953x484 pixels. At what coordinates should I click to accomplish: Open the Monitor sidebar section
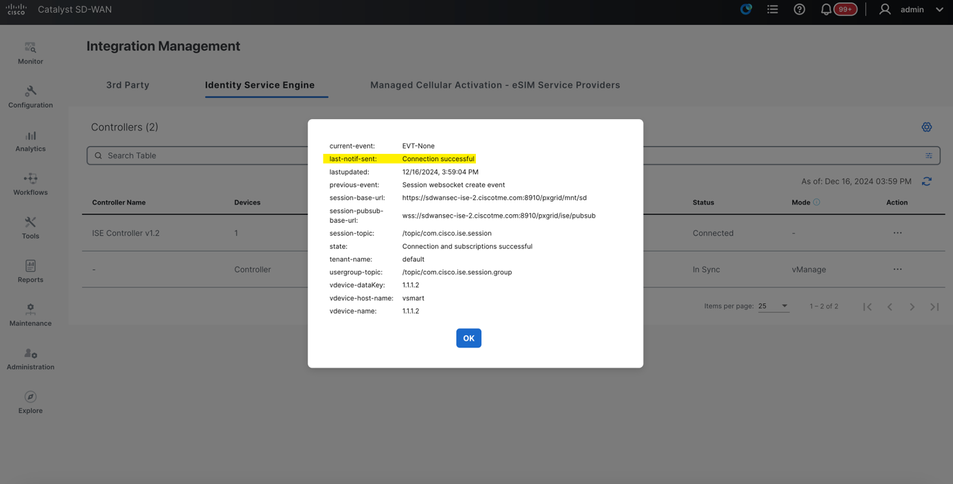[30, 54]
